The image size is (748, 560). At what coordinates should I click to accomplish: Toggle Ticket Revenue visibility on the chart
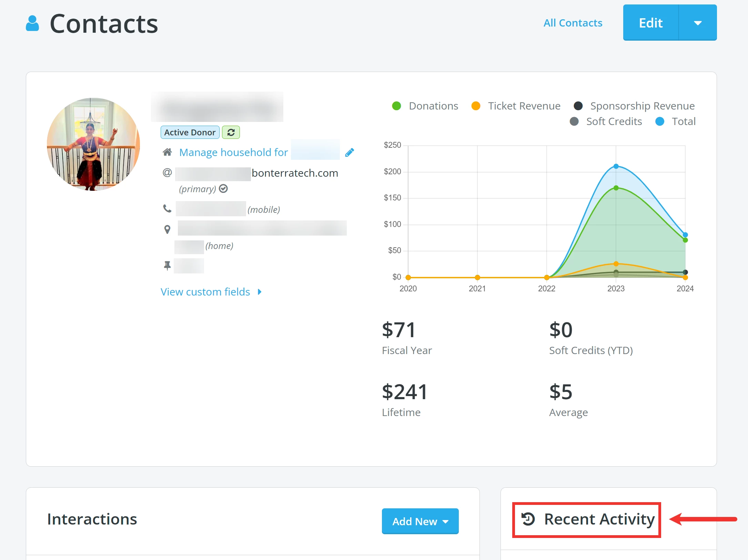476,106
